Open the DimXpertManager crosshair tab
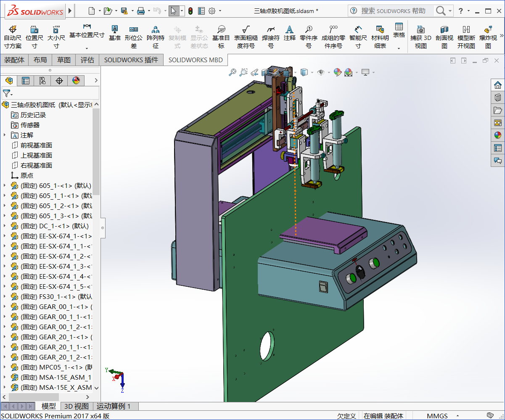 click(59, 80)
